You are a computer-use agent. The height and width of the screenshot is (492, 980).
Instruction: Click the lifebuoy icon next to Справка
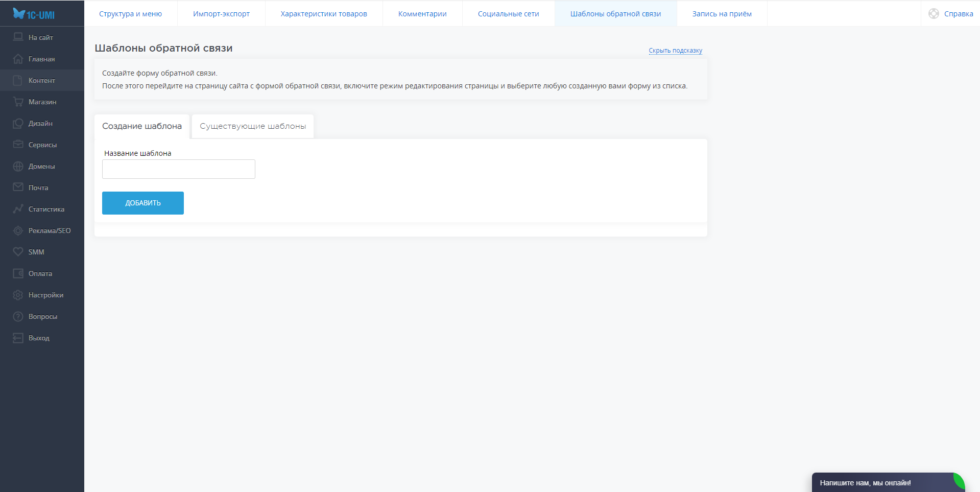(x=934, y=14)
